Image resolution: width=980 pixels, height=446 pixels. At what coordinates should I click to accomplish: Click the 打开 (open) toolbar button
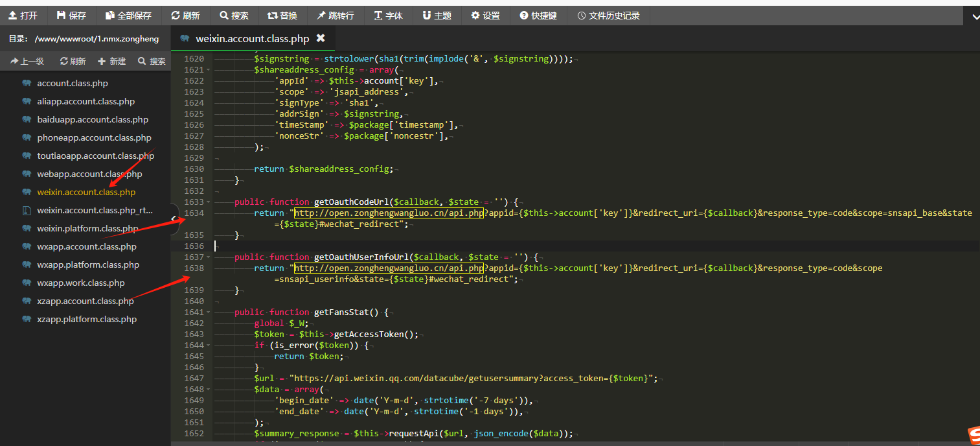click(23, 16)
